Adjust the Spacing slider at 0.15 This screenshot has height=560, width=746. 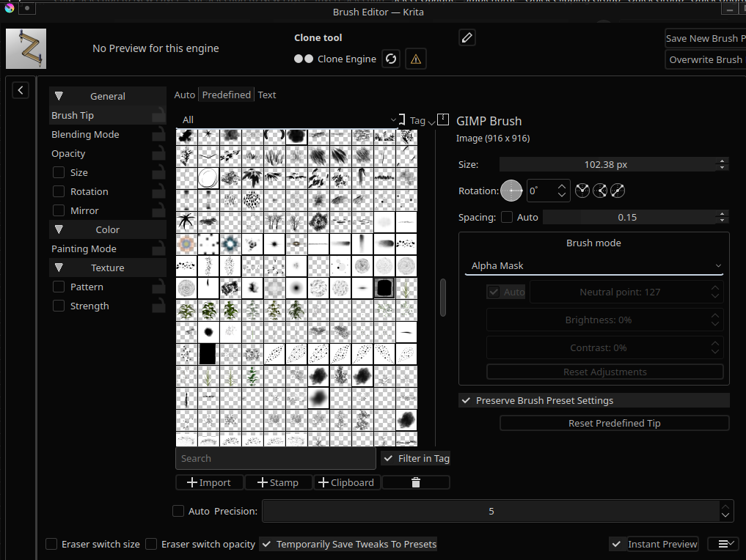click(629, 217)
